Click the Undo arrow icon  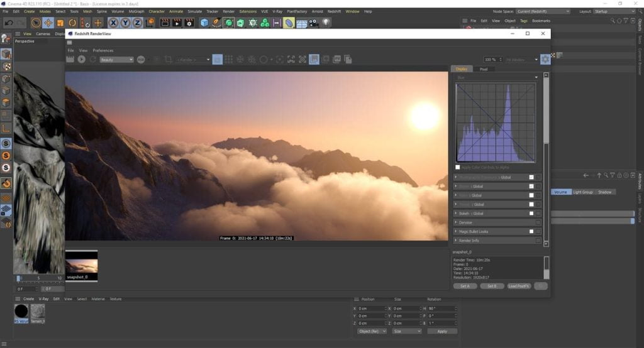pos(9,23)
